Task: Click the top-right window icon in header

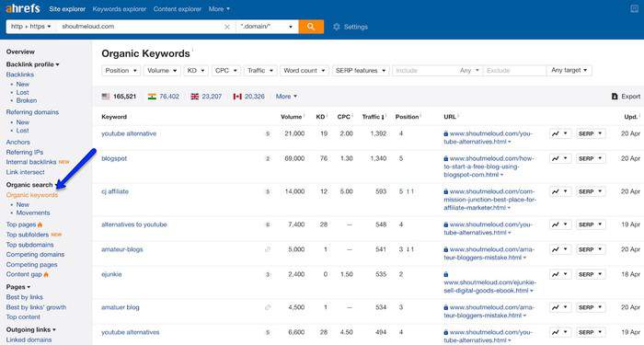Action: click(x=635, y=8)
